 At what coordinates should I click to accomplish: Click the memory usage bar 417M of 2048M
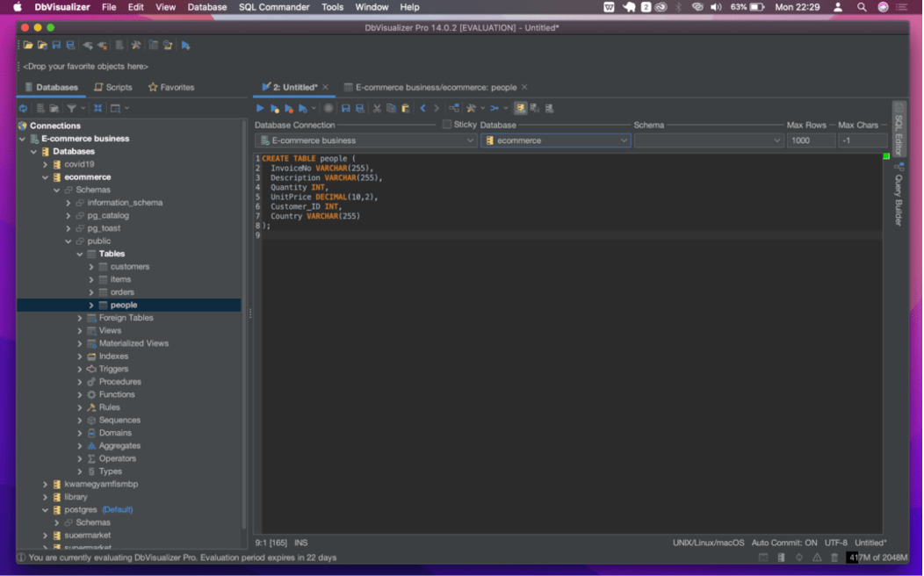coord(877,558)
